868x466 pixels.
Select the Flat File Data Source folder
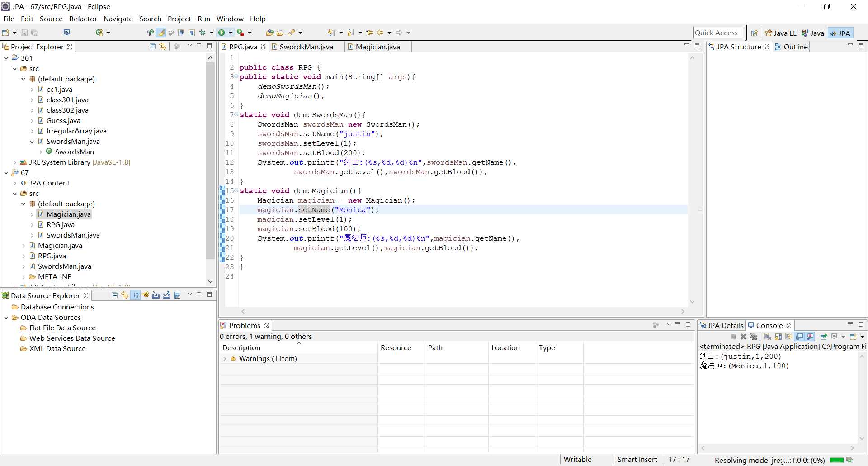point(62,328)
